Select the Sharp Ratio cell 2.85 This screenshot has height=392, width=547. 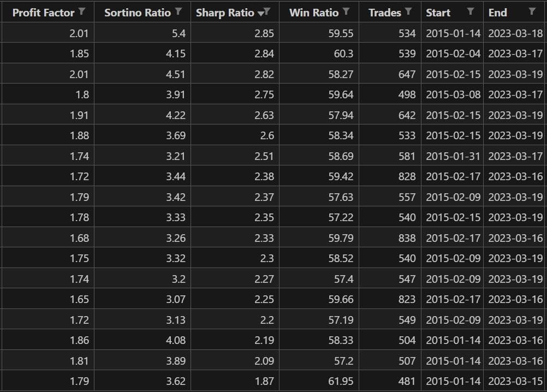tap(235, 33)
